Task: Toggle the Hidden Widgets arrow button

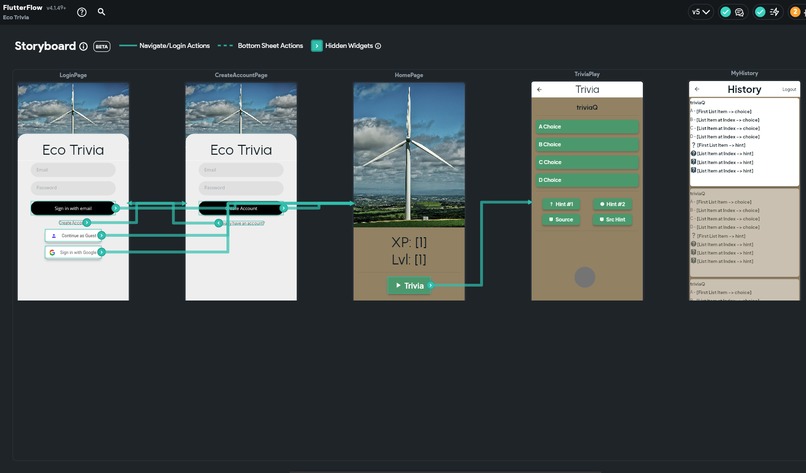Action: pyautogui.click(x=317, y=46)
